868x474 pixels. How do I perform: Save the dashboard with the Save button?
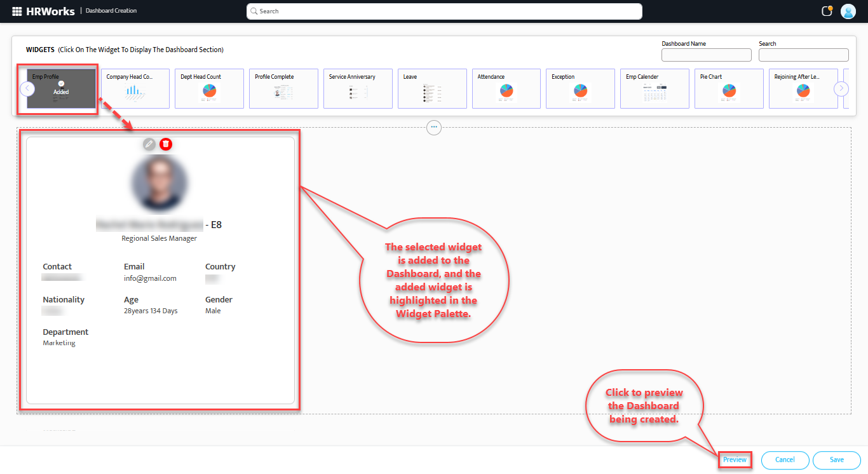836,459
